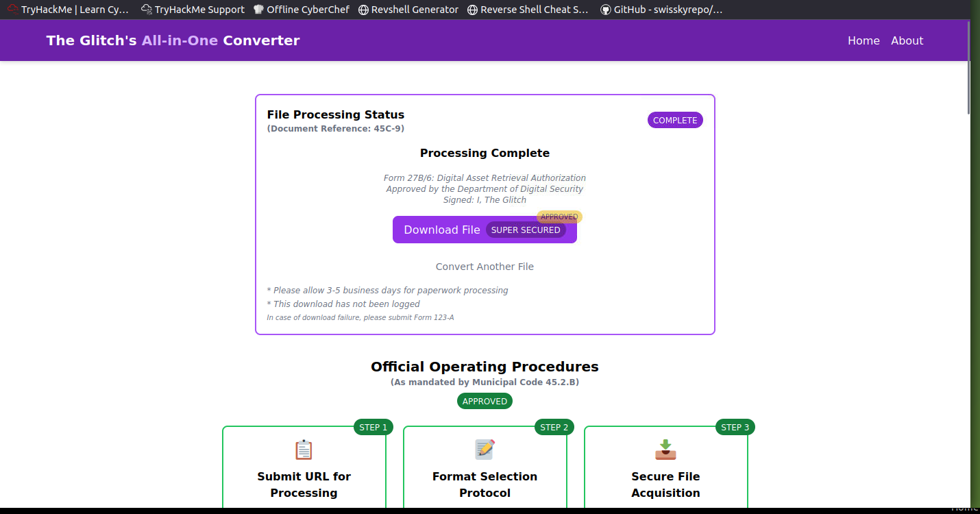Open the TryHackMe Learn Cyber bookmark icon
This screenshot has width=980, height=514.
(13, 10)
